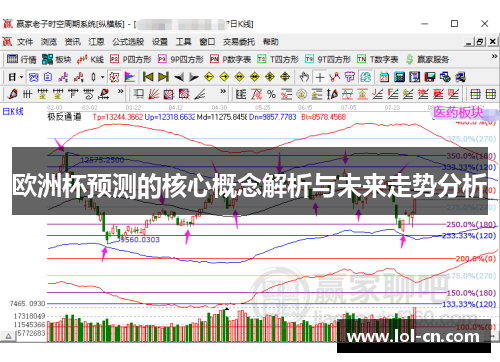The image size is (500, 362).
Task: Open the 工具 menu
Action: [x=184, y=42]
